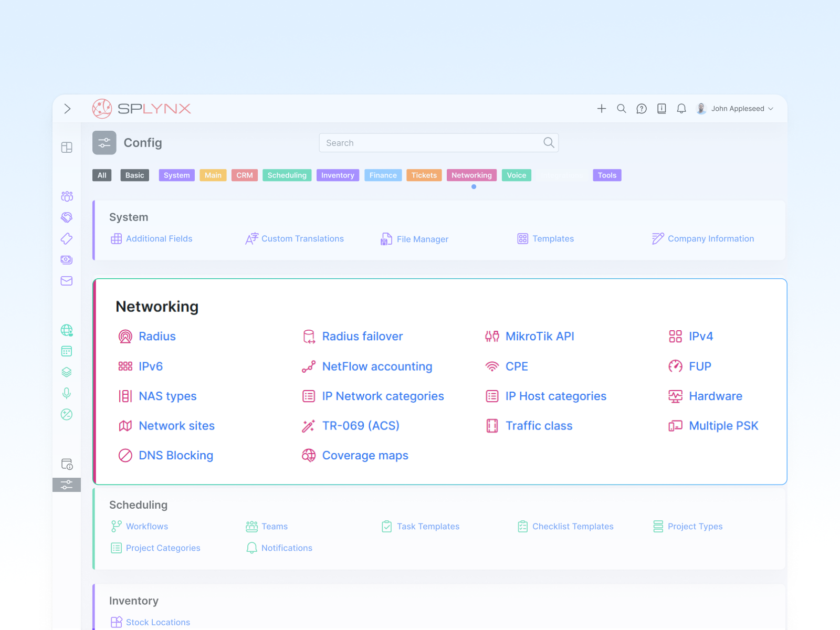Open the notifications bell
This screenshot has width=840, height=630.
pos(681,109)
